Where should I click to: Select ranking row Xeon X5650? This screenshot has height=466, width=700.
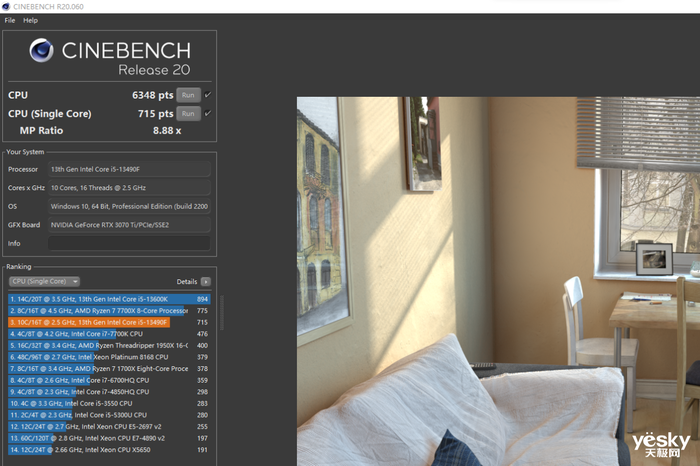tap(109, 450)
